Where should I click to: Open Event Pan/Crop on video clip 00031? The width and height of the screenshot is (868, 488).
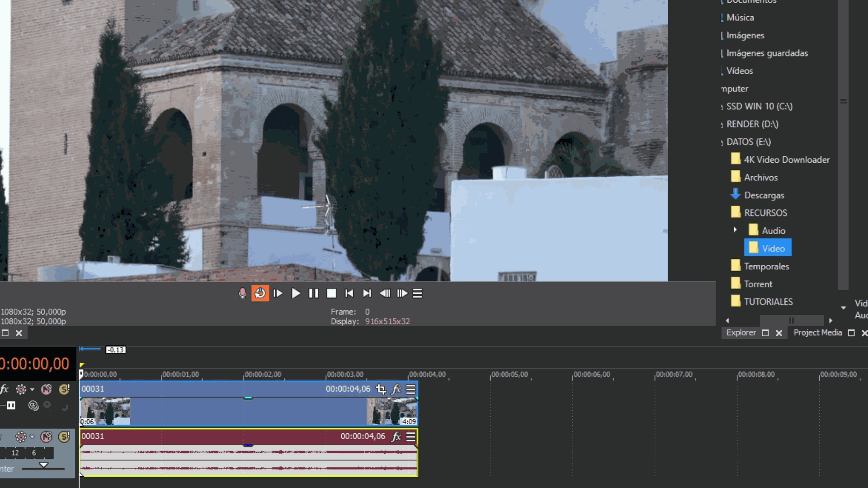381,389
